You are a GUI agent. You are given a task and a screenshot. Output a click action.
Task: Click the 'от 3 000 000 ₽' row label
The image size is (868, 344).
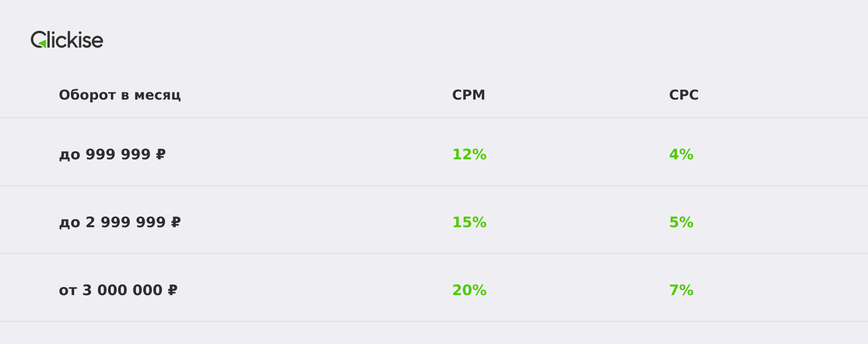118,290
